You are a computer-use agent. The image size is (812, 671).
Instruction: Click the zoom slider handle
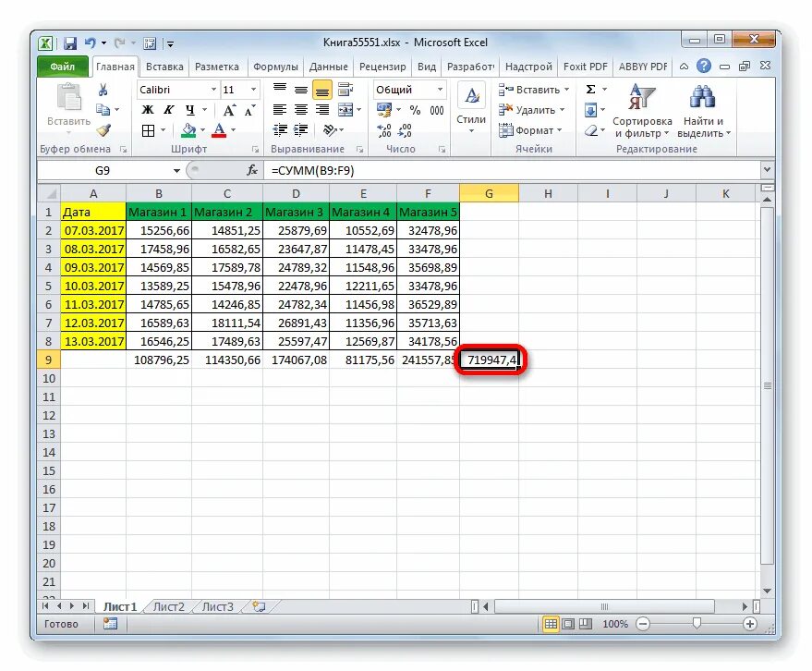click(x=697, y=623)
